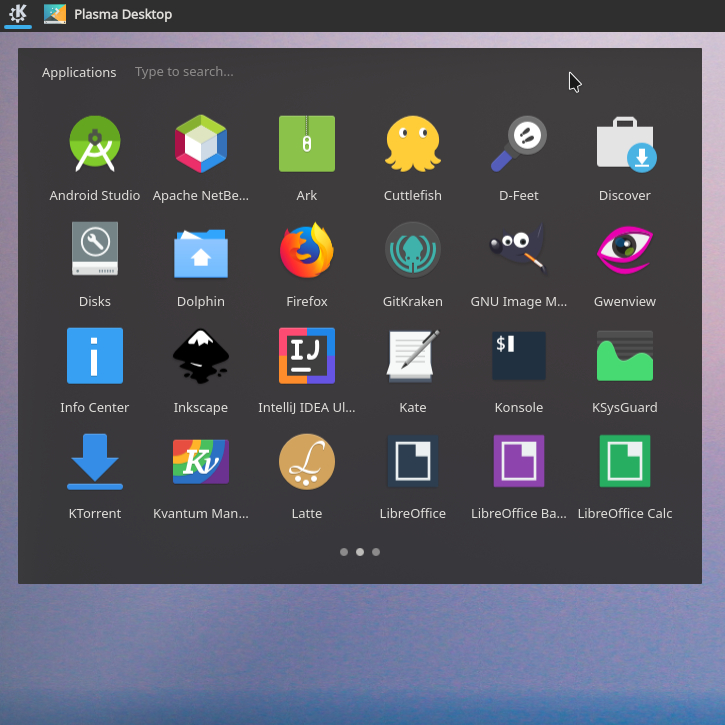Open the LibreOffice start center

click(412, 461)
